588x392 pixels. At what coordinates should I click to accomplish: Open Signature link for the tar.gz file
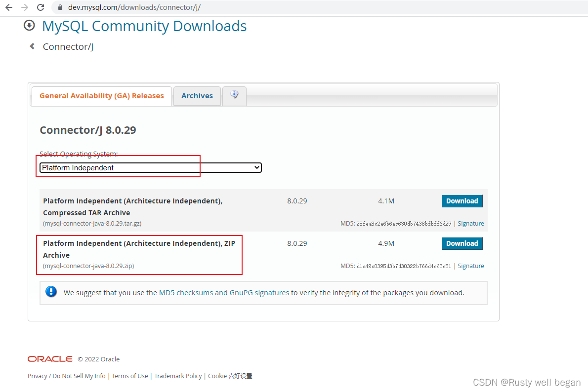[470, 223]
